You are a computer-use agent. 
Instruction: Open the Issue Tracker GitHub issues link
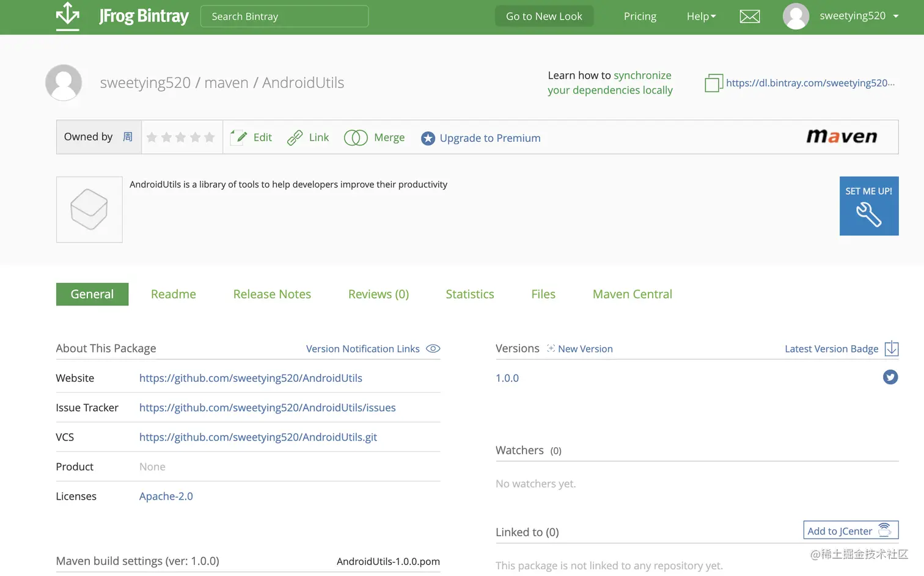coord(268,407)
